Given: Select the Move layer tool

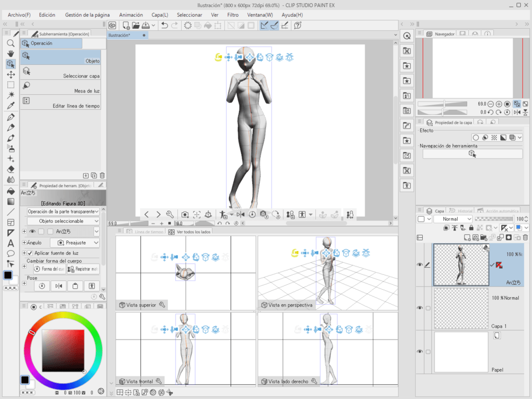Looking at the screenshot, I should pyautogui.click(x=11, y=74).
